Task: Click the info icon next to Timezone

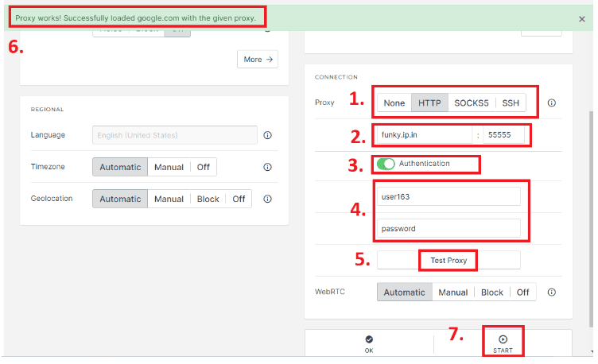Action: point(267,168)
